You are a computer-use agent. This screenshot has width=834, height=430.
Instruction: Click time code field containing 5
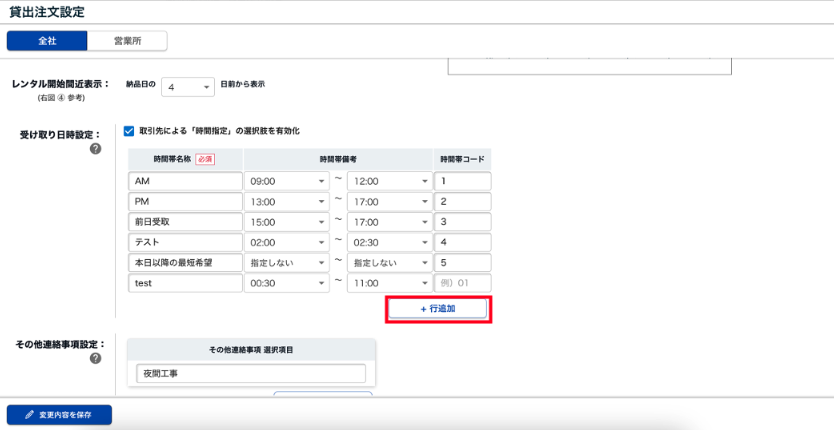point(463,263)
